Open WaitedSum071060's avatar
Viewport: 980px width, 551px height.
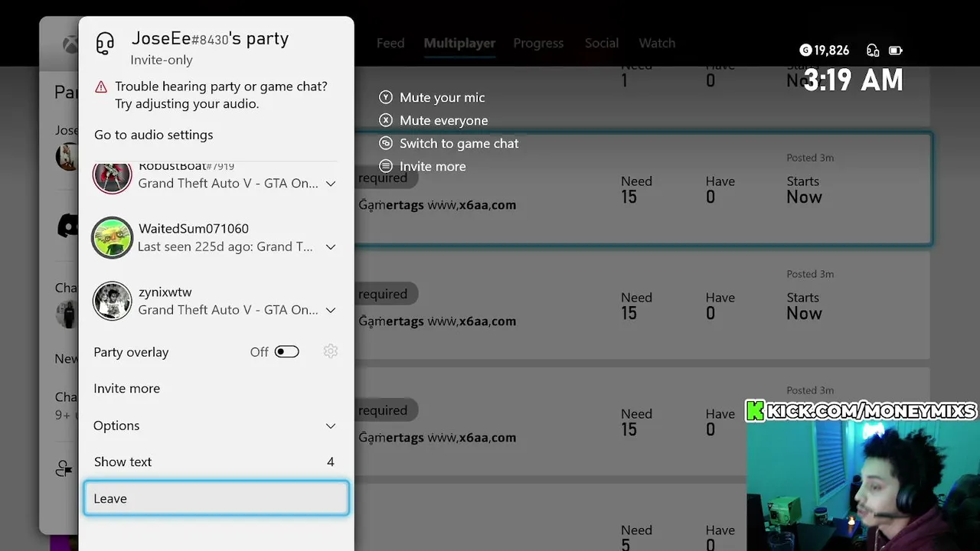pyautogui.click(x=113, y=237)
